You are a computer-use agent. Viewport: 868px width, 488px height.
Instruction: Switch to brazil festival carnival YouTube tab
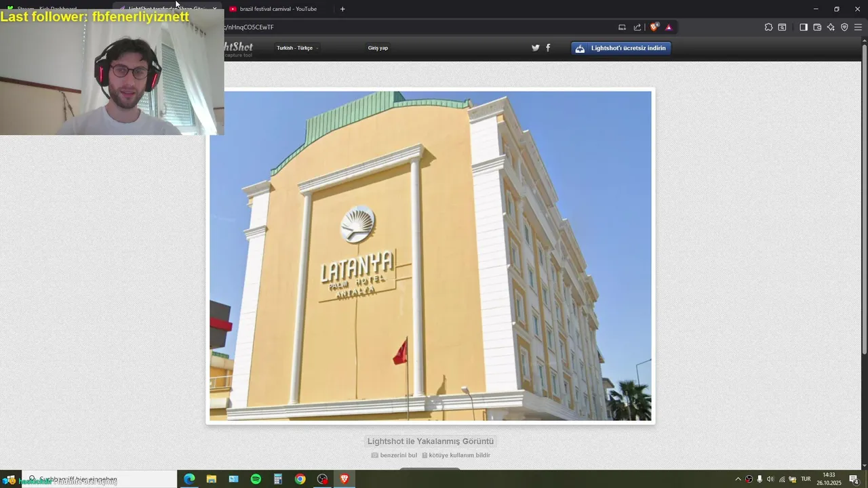pos(278,9)
